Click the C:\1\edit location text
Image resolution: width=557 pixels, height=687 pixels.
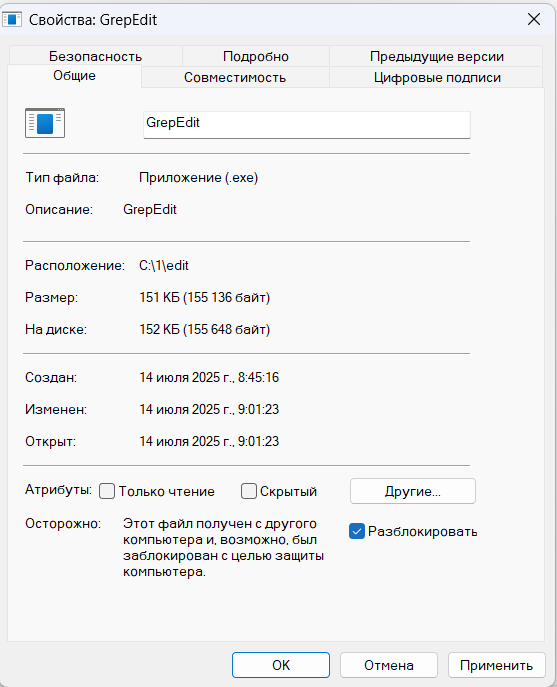(x=164, y=266)
